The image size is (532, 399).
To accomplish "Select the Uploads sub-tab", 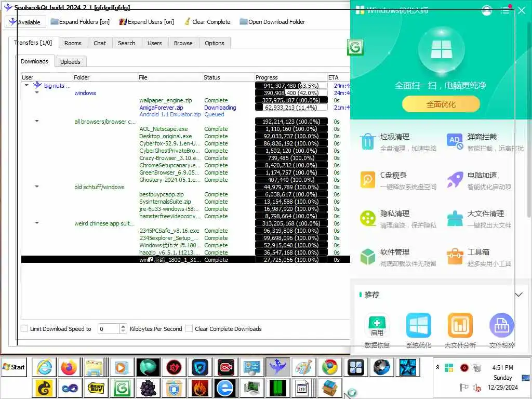I will coord(70,62).
